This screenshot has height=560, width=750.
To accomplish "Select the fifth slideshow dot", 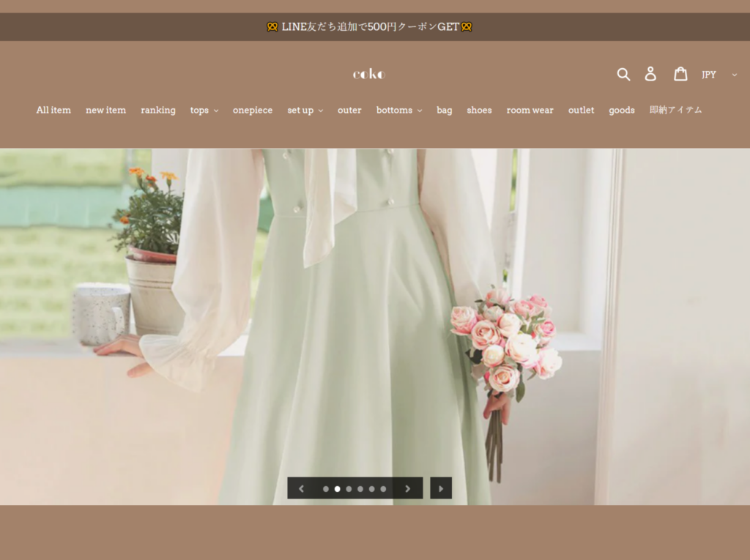I will coord(371,489).
